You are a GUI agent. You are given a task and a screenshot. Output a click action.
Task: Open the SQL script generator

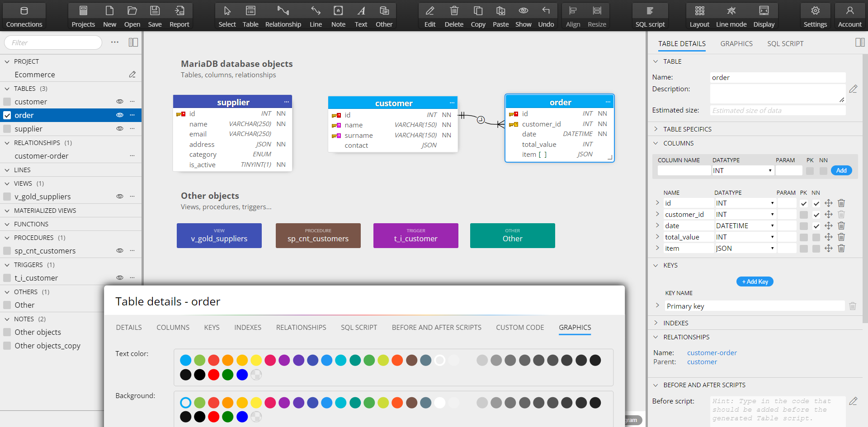(650, 16)
